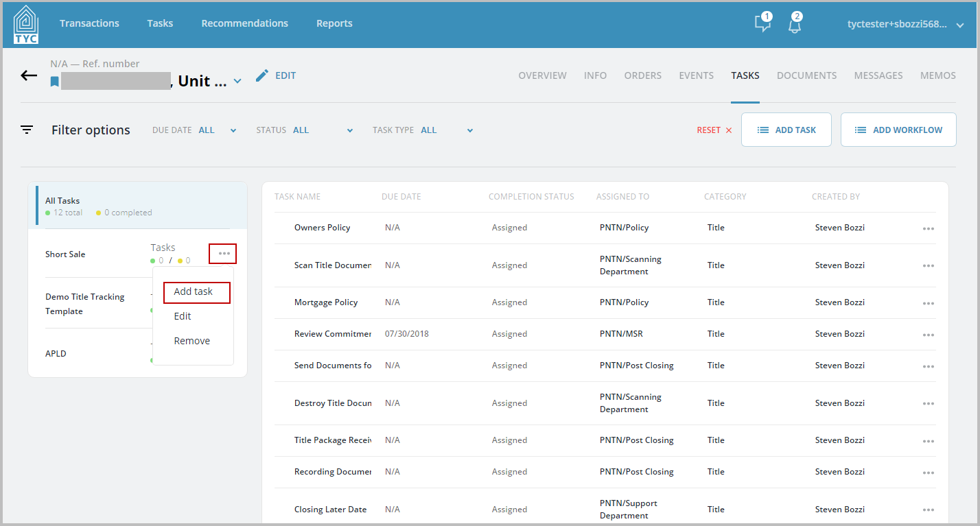Open the Reports menu
Screen dimensions: 980x526
[334, 23]
